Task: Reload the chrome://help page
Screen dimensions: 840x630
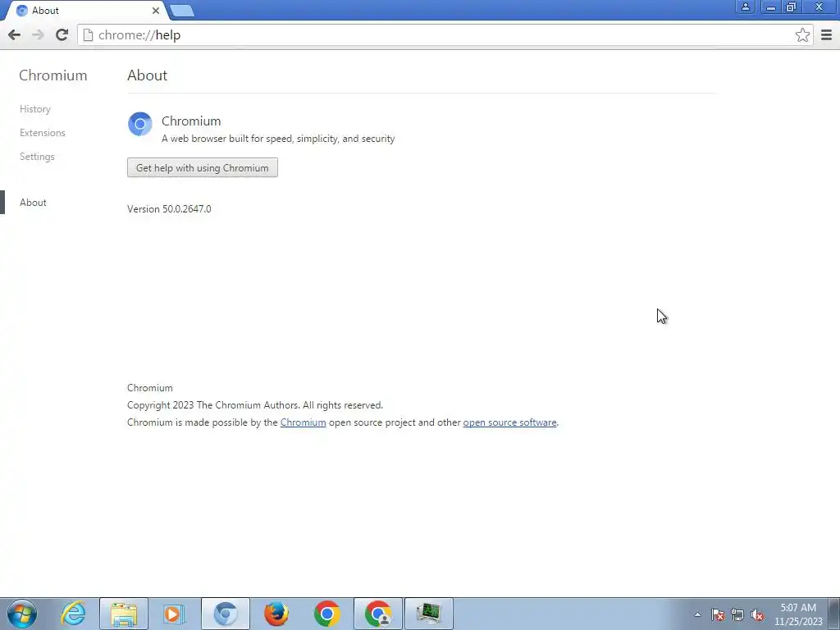Action: click(62, 35)
